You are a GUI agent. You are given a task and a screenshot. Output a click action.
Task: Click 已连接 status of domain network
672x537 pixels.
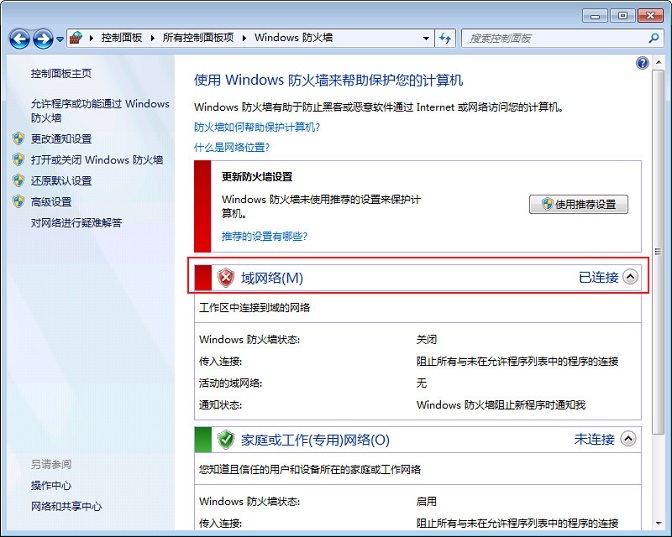point(598,277)
